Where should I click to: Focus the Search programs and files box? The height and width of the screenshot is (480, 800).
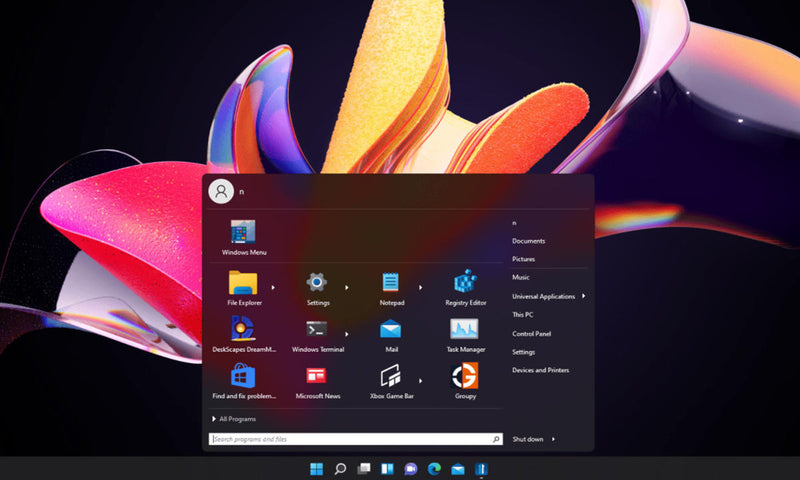click(x=356, y=439)
